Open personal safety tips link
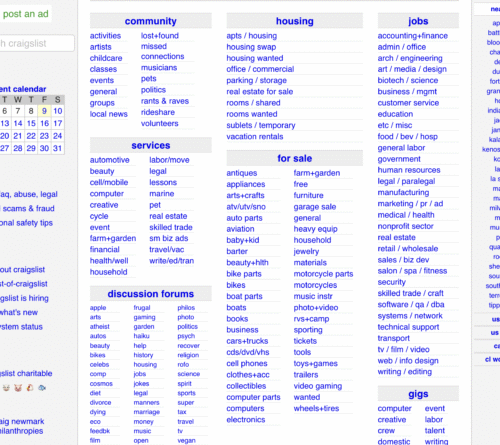This screenshot has height=445, width=500. click(26, 223)
